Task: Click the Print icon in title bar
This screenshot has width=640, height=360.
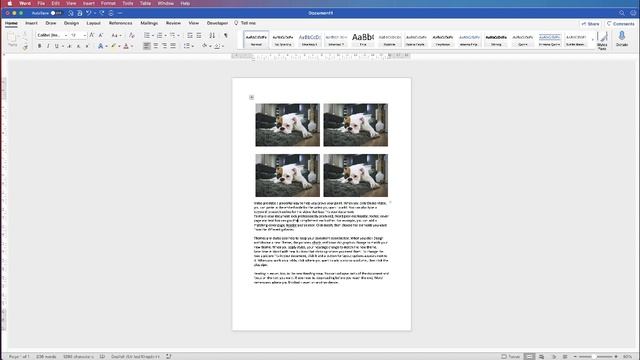Action: click(x=111, y=13)
